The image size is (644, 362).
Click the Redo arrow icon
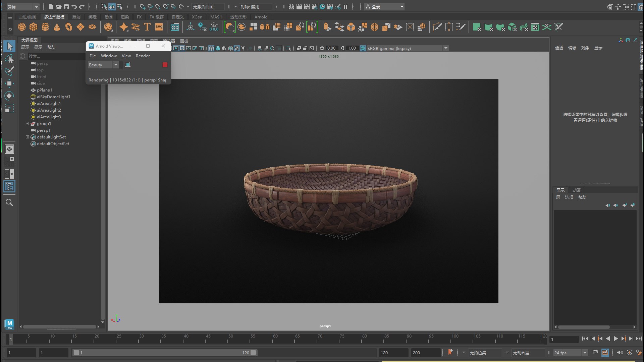(x=82, y=7)
